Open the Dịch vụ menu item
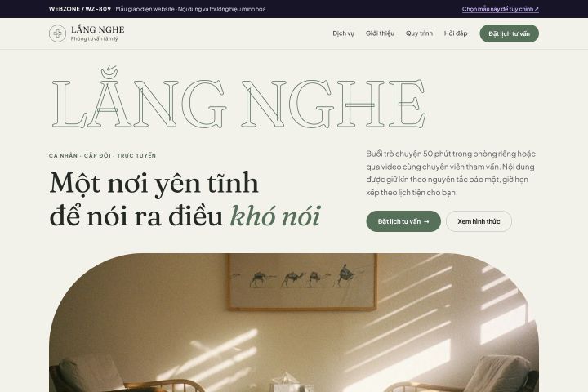 point(343,33)
